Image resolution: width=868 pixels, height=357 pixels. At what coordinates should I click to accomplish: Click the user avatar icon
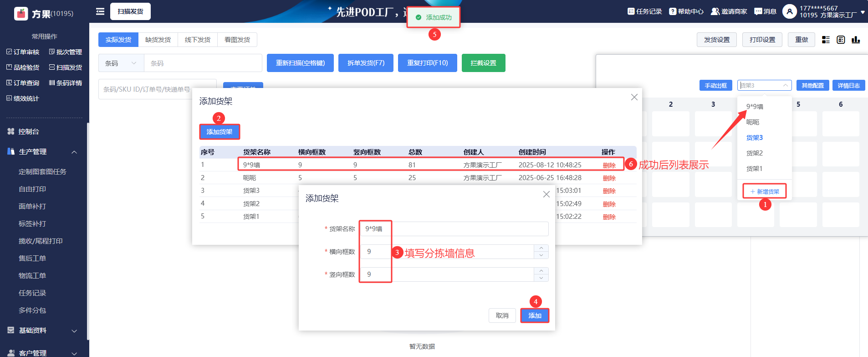pyautogui.click(x=790, y=11)
